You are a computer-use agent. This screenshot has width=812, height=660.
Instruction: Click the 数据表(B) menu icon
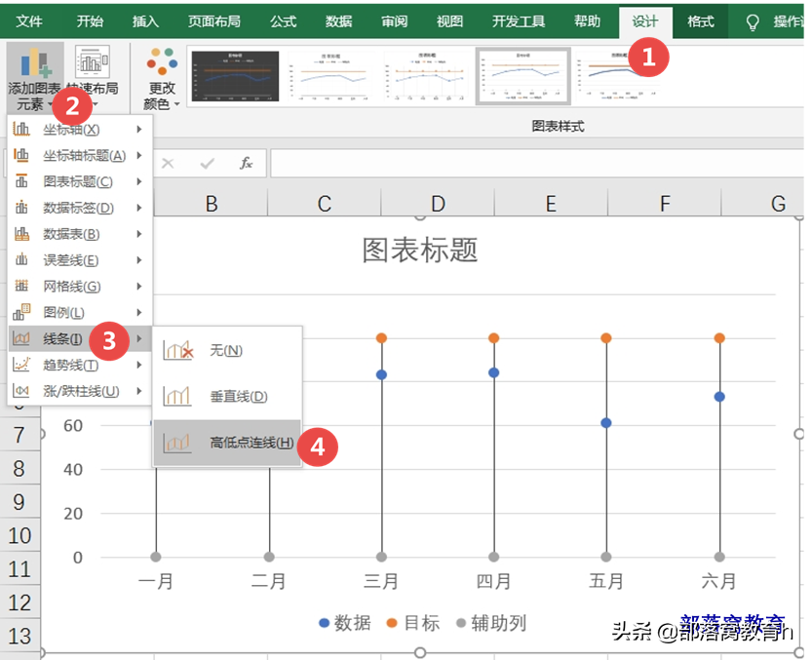tap(21, 234)
